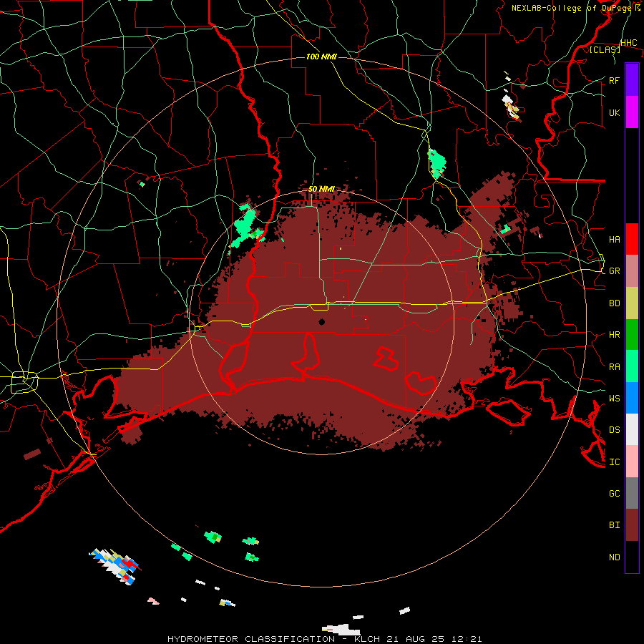
Task: Select the BD yellow legend swatch
Action: (x=632, y=303)
